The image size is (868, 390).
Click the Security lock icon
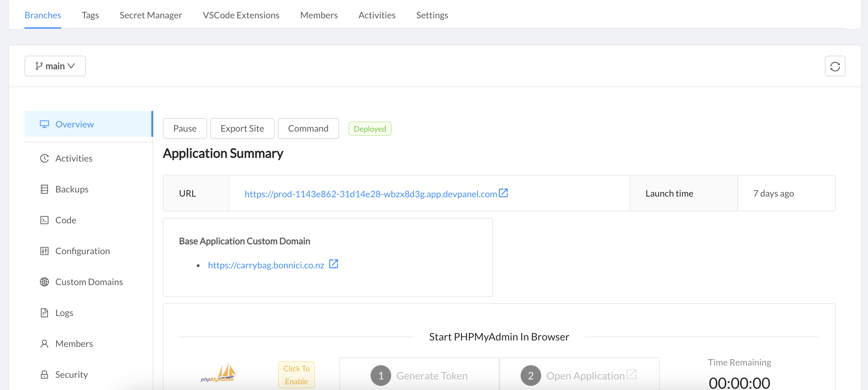pos(44,374)
